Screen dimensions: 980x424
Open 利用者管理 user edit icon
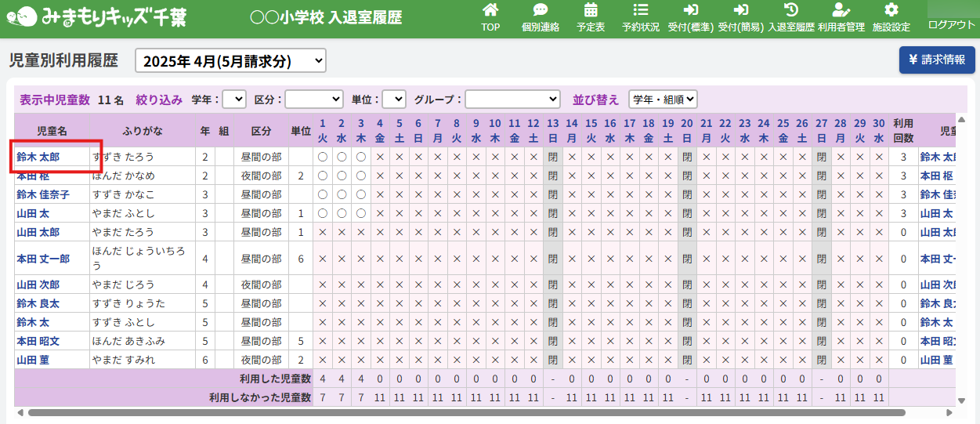(841, 11)
